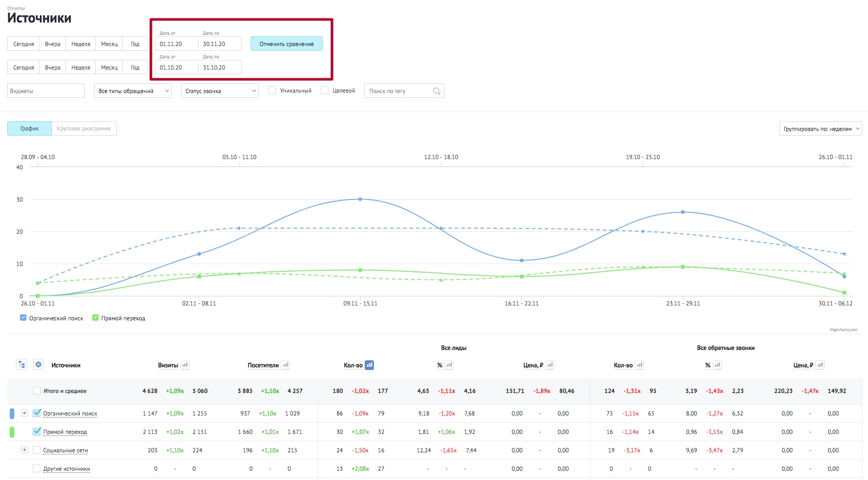This screenshot has width=868, height=480.
Task: Click the chart icon next to callbacks Кол-во
Action: [x=639, y=365]
